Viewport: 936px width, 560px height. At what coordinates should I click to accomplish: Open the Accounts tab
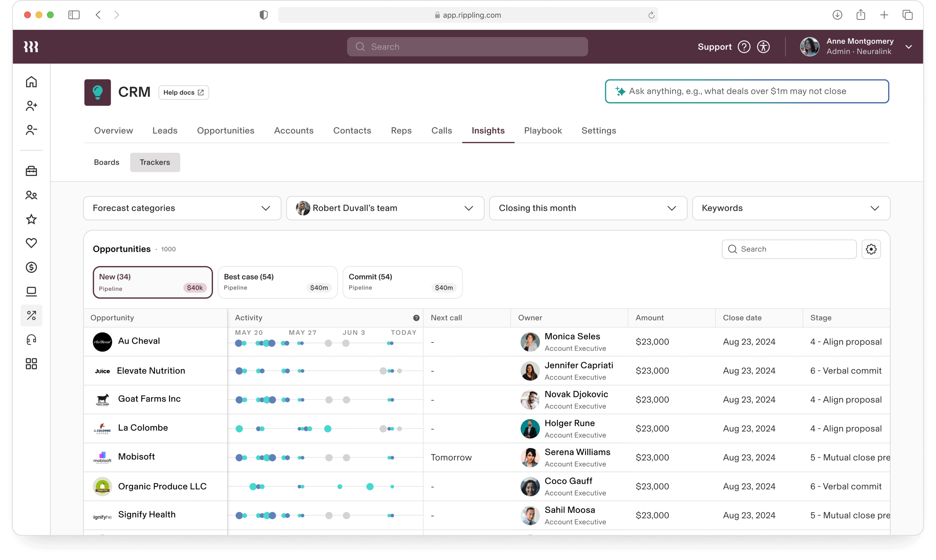pos(294,130)
